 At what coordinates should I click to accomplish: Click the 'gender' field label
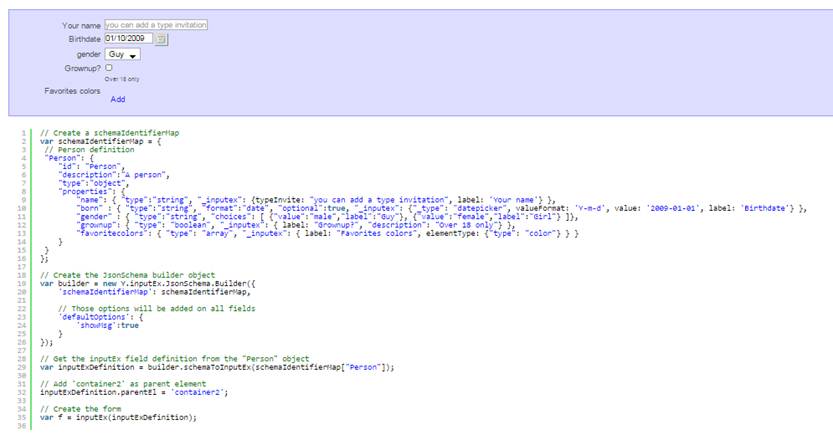pos(88,54)
